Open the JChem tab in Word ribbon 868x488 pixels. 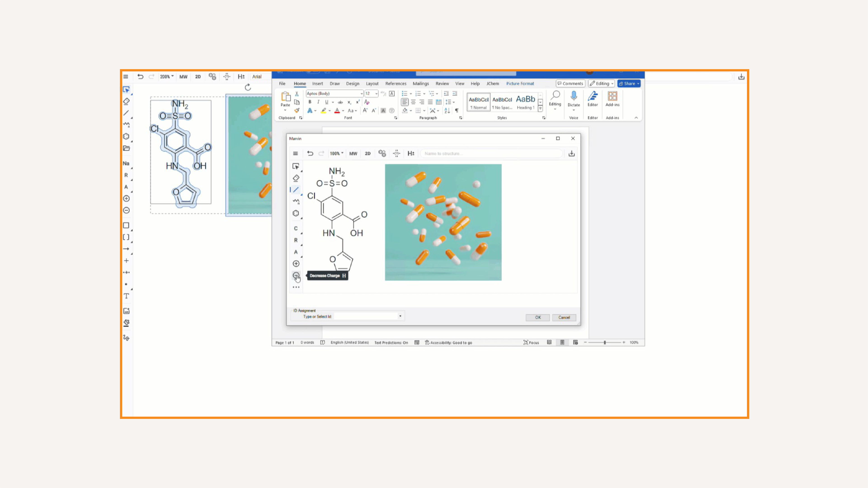(x=493, y=84)
